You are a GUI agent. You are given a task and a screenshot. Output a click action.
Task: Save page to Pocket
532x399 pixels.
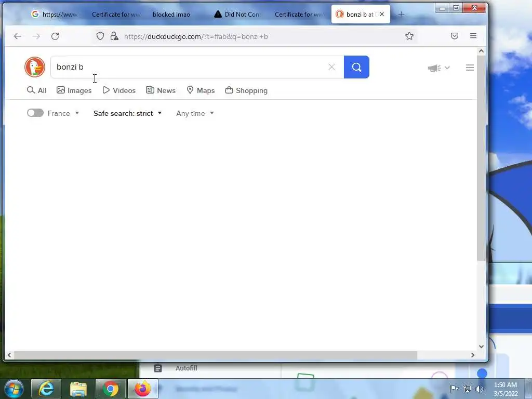[x=455, y=36]
